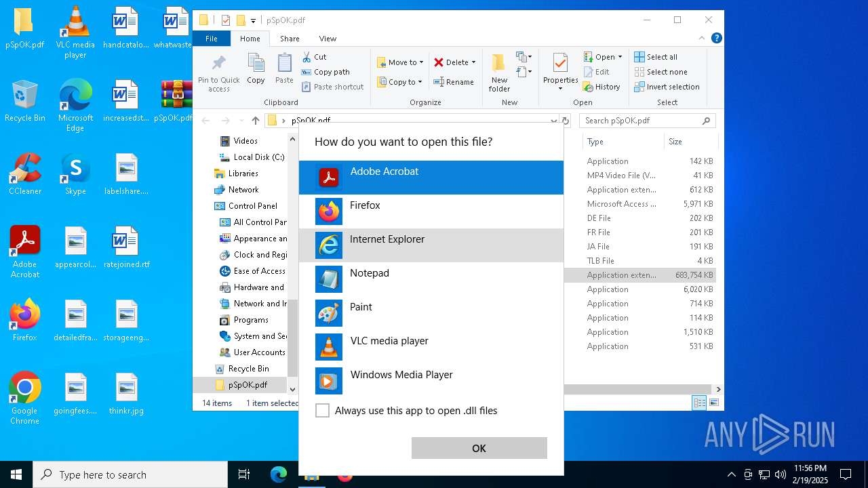This screenshot has width=868, height=488.
Task: Switch to large icons view button
Action: [713, 403]
